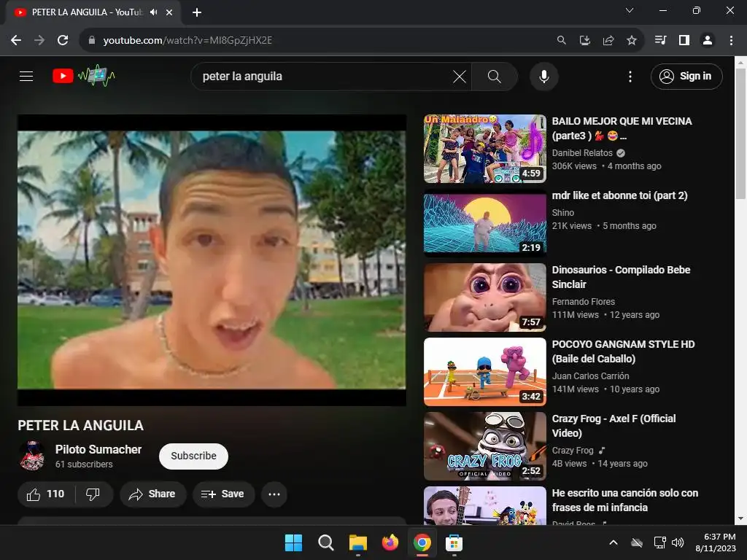Click the YouTube search magnifier button
747x560 pixels.
[495, 76]
